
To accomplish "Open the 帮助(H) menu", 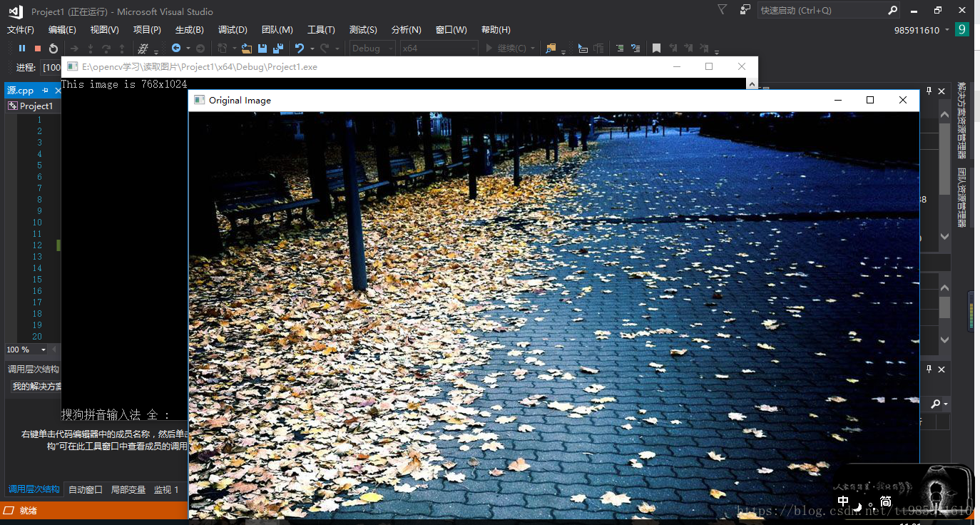I will point(496,30).
